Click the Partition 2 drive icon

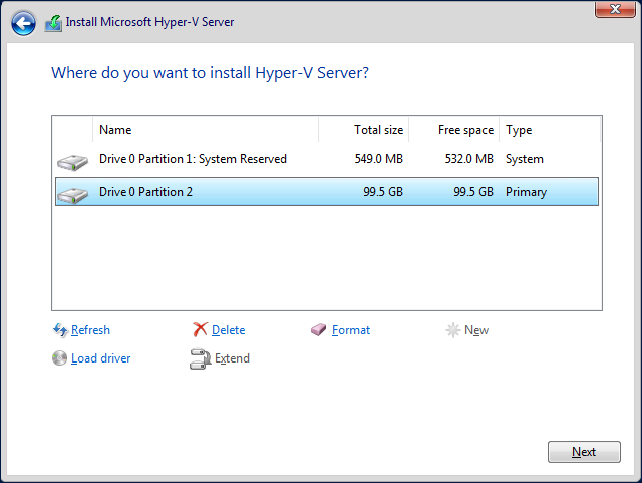pyautogui.click(x=72, y=193)
